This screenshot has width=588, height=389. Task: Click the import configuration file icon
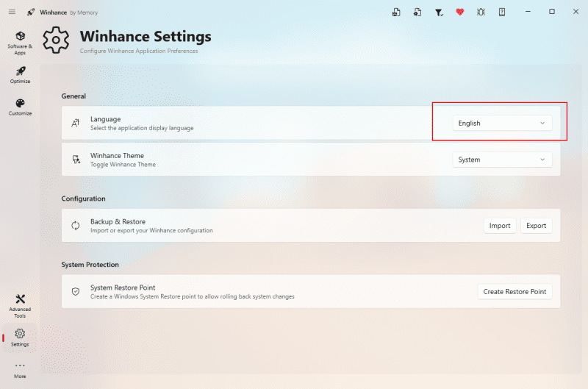tap(417, 13)
